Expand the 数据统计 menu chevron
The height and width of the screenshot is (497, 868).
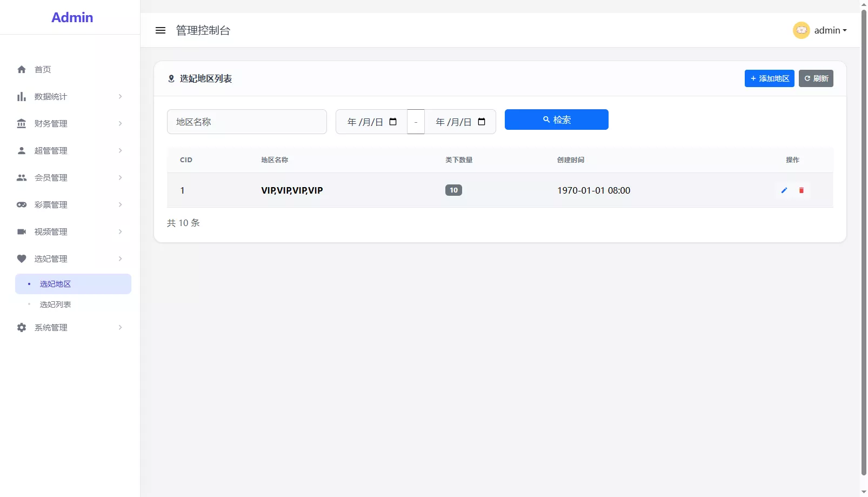tap(120, 97)
